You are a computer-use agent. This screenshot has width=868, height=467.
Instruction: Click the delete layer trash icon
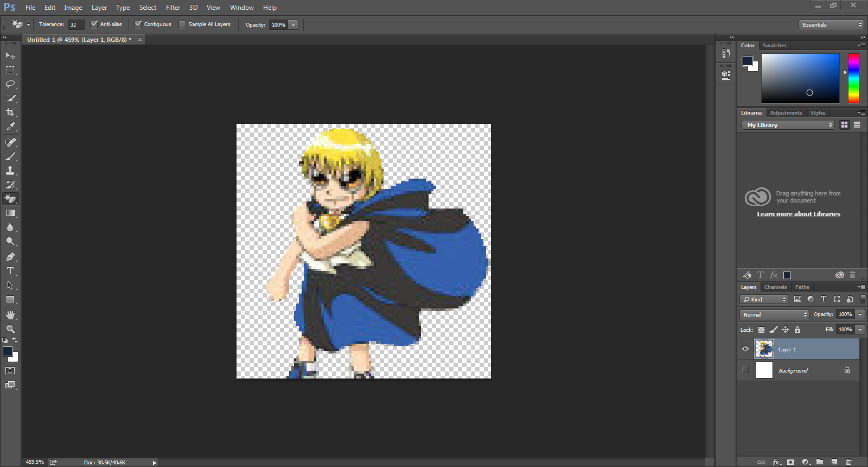tap(849, 462)
